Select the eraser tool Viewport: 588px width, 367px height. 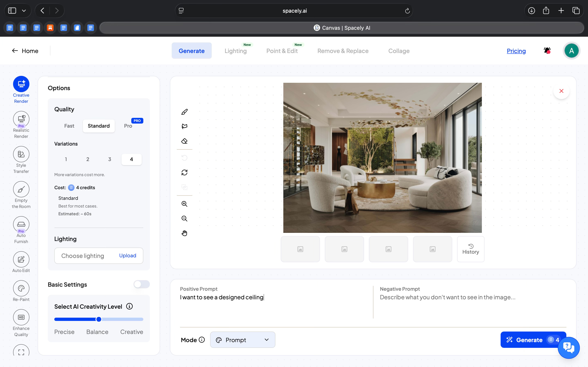(x=184, y=141)
